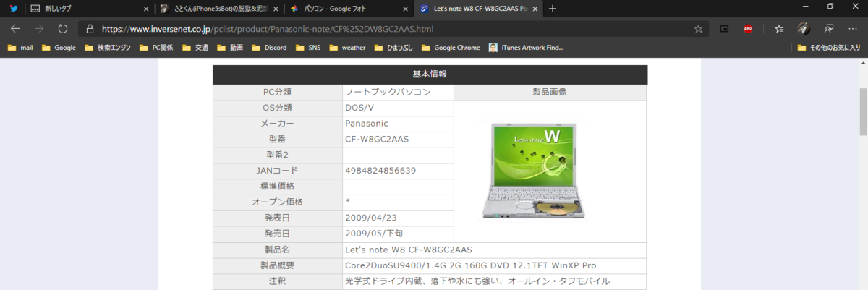The height and width of the screenshot is (290, 868).
Task: Open the SNS bookmark folder
Action: coord(309,48)
